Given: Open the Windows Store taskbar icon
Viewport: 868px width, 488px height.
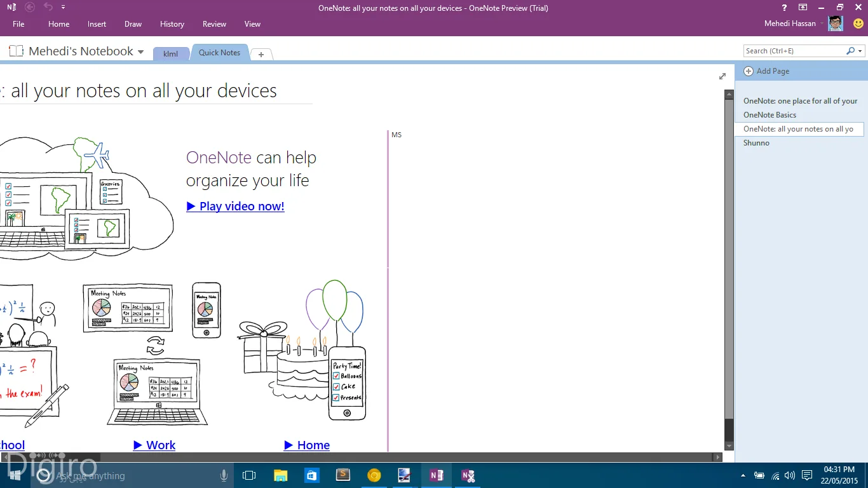Looking at the screenshot, I should tap(311, 475).
